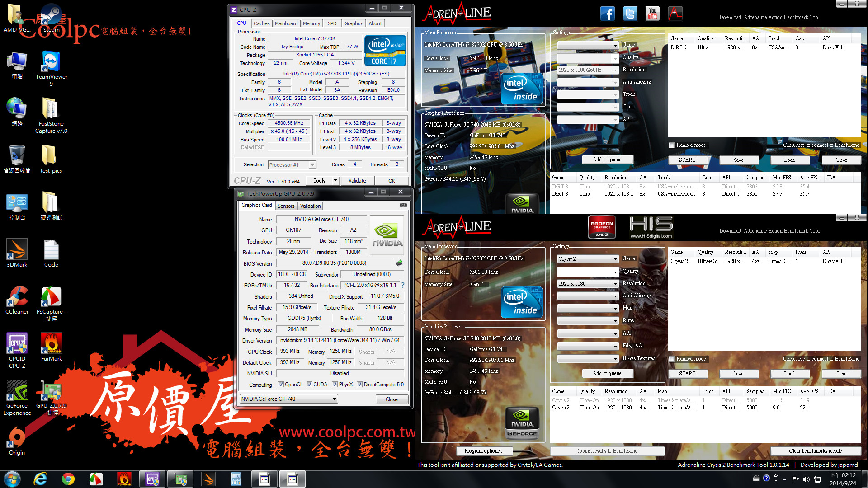Enable Ranked mode in Crysis 2 tool
The width and height of the screenshot is (868, 488).
click(x=672, y=359)
